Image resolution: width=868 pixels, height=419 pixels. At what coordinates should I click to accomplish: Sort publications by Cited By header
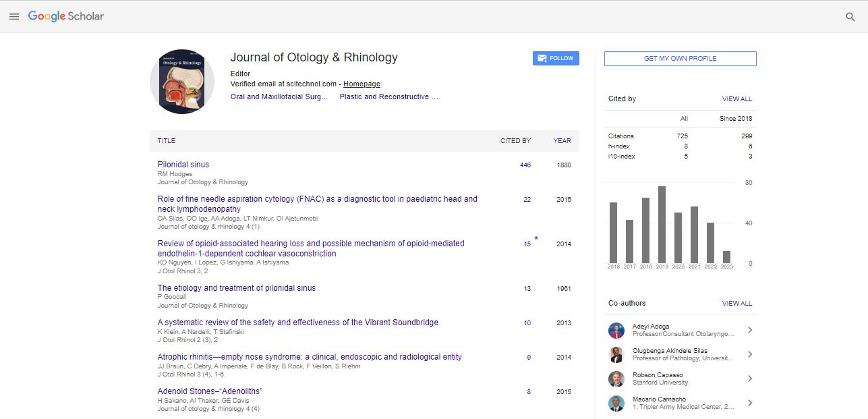515,141
